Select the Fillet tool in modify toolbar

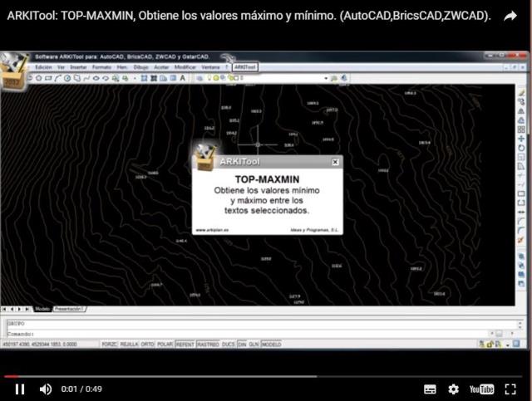[521, 231]
